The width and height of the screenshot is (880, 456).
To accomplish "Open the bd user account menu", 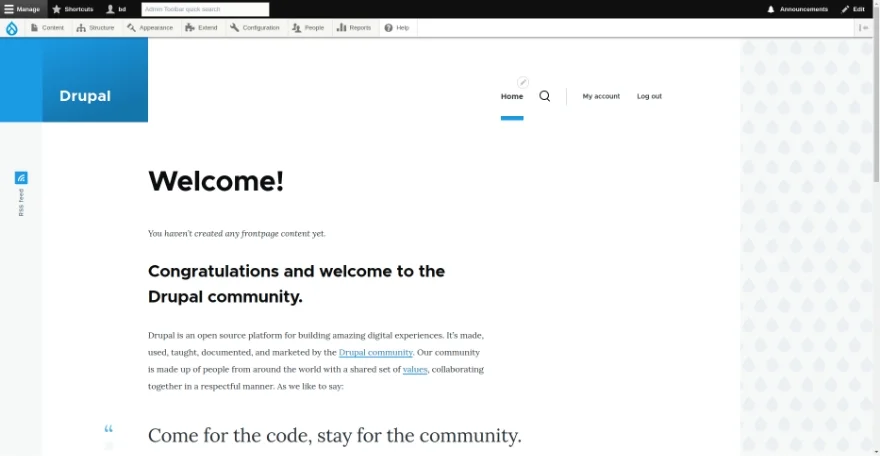I will (x=117, y=9).
